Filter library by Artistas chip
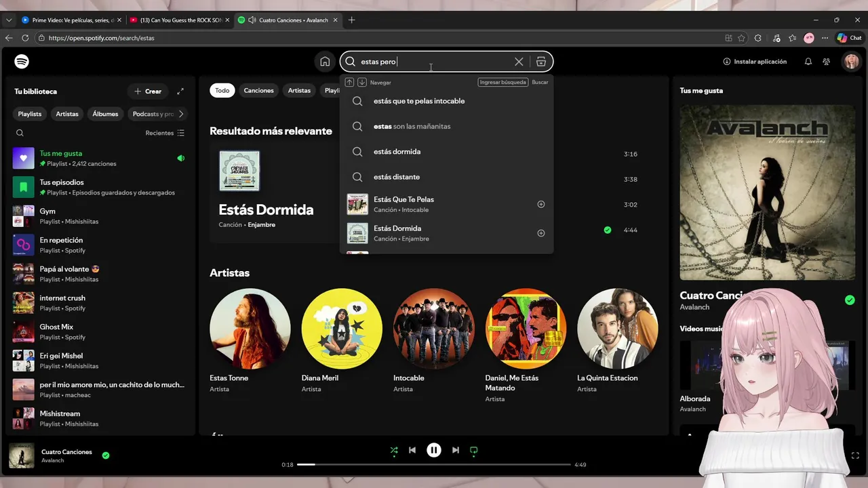The width and height of the screenshot is (868, 488). click(67, 114)
